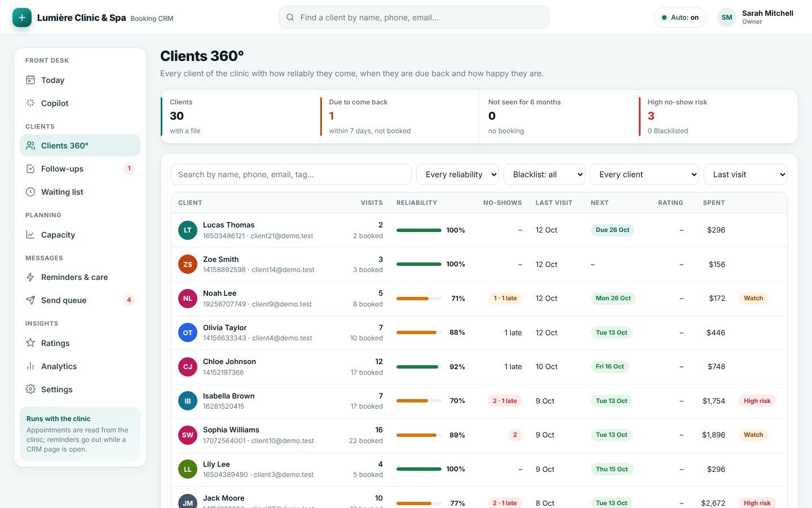Click the Follow-ups checklist icon
This screenshot has width=812, height=508.
30,169
